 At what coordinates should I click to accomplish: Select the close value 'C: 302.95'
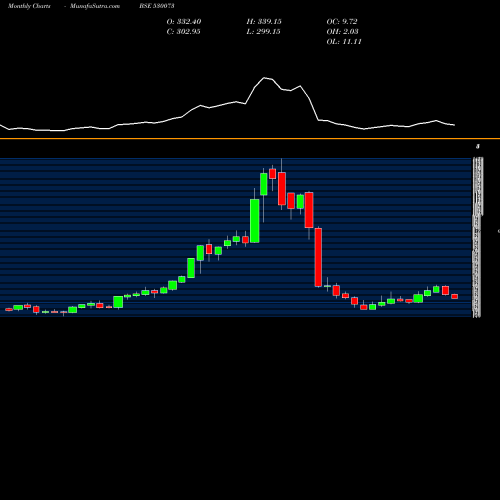tap(183, 32)
